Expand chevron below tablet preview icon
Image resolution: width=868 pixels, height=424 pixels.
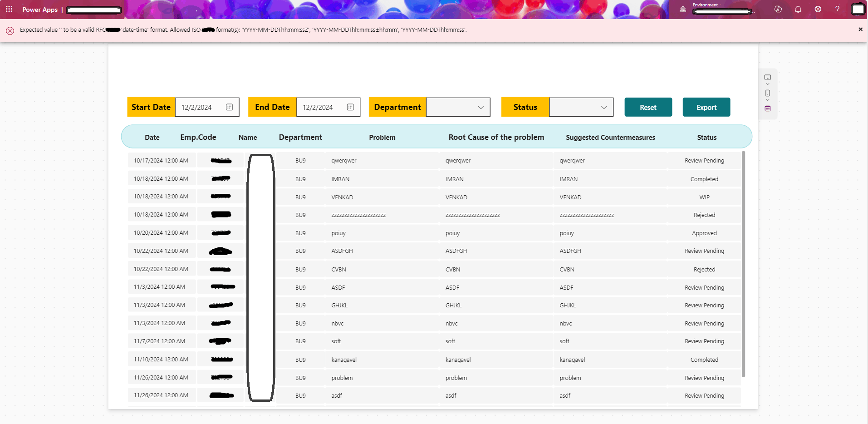pos(768,84)
